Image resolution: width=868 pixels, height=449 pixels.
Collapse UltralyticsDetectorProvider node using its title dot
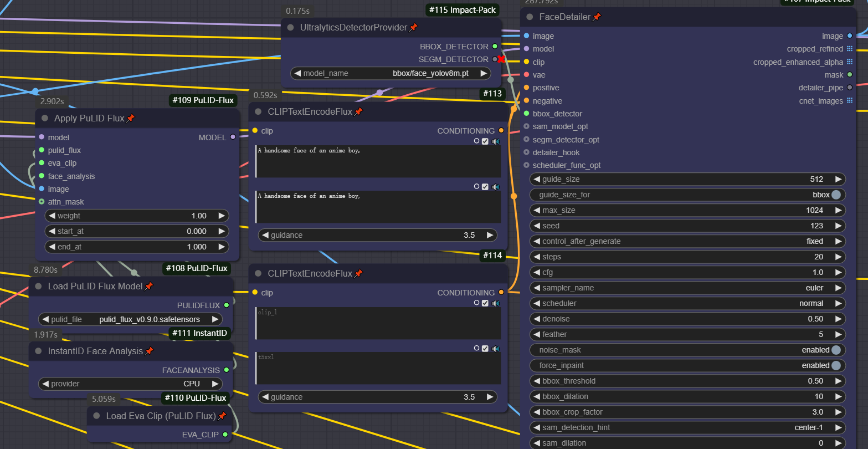290,27
